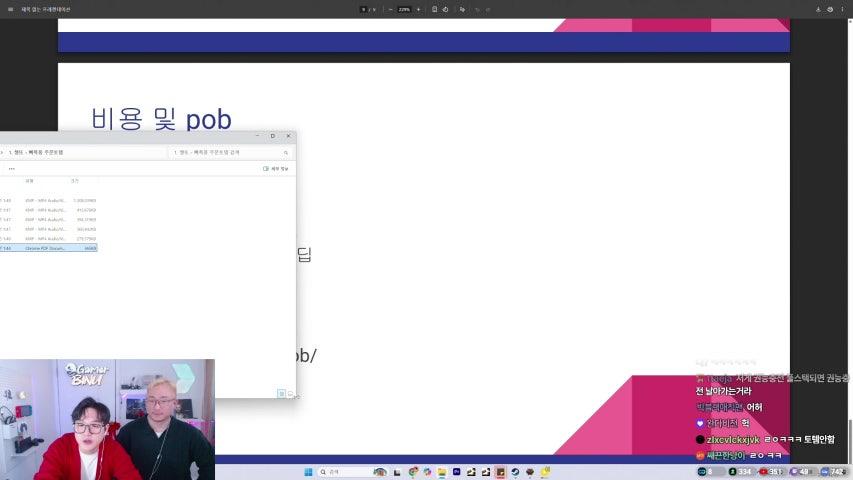This screenshot has height=480, width=853.
Task: Open PDF viewer more actions menu
Action: click(x=842, y=9)
